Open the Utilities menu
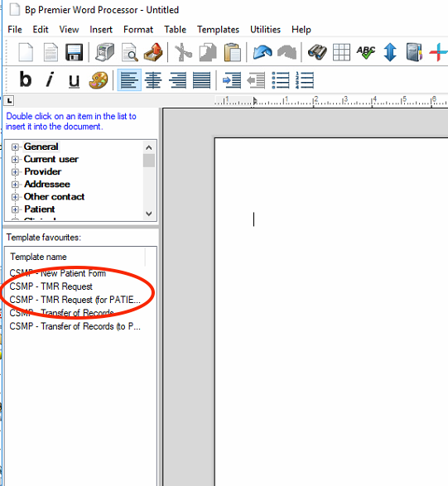Image resolution: width=448 pixels, height=486 pixels. [265, 30]
